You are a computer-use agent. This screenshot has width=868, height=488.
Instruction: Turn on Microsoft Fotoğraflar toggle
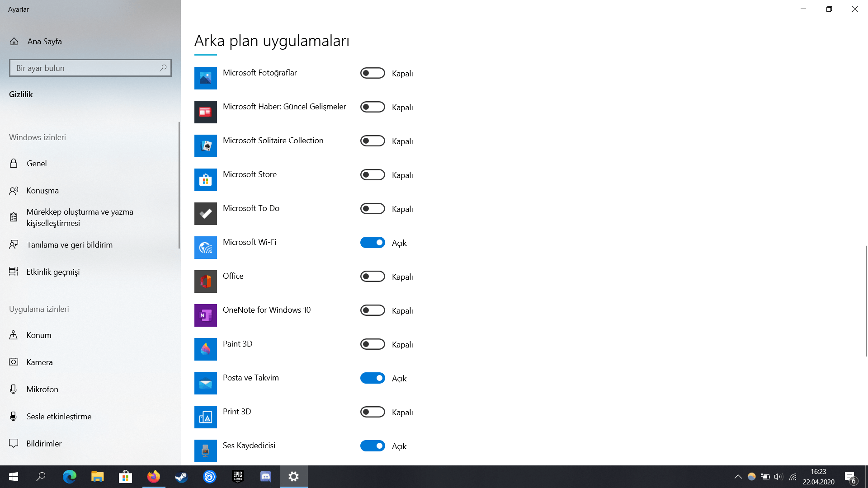pyautogui.click(x=373, y=73)
